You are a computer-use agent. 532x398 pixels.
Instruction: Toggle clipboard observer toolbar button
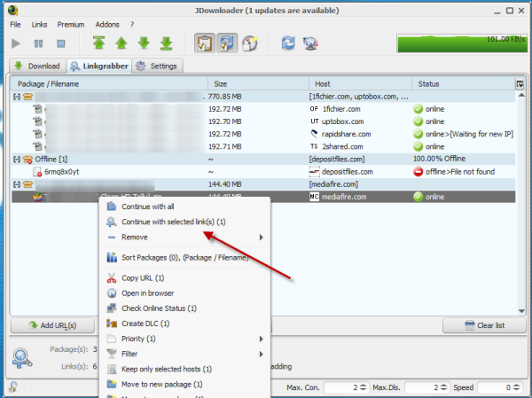pyautogui.click(x=202, y=43)
